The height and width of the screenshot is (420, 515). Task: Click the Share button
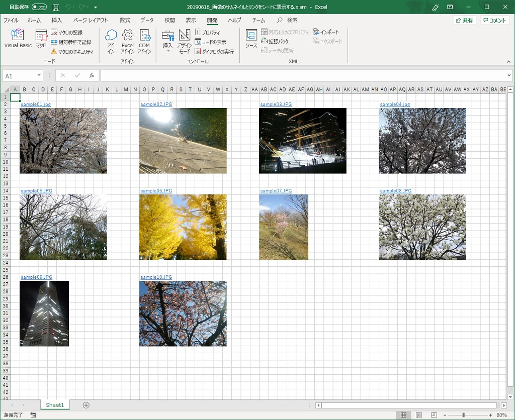coord(464,20)
